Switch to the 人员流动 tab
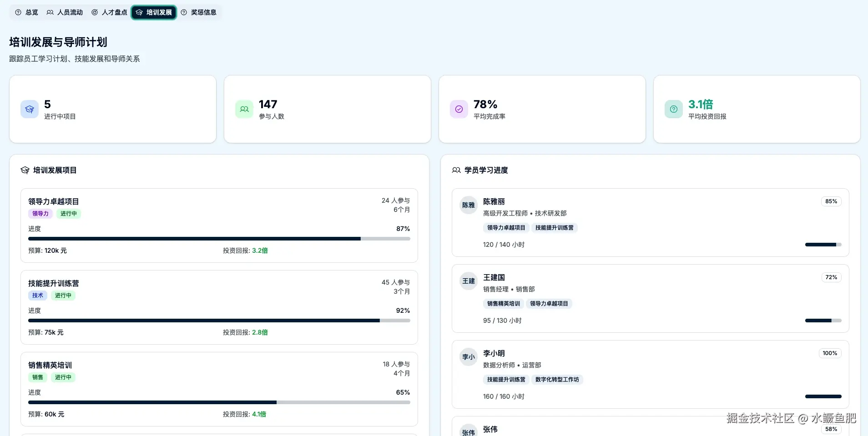Viewport: 868px width, 436px height. click(65, 12)
